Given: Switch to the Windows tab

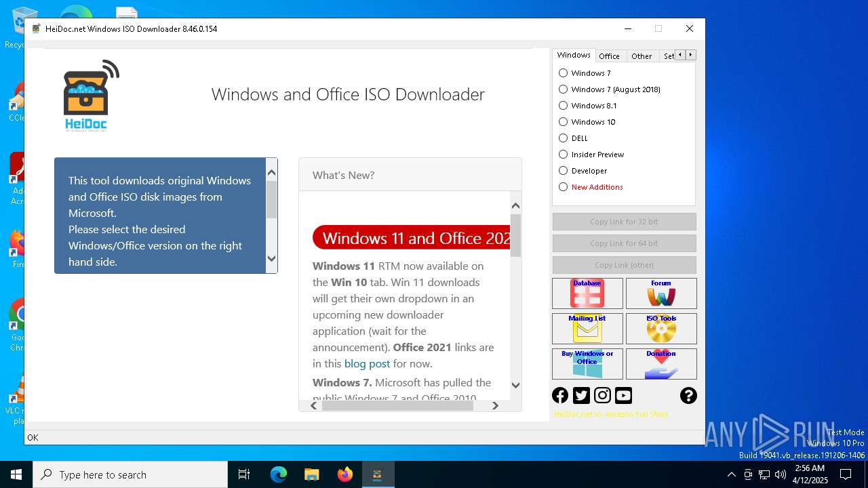Looking at the screenshot, I should [x=574, y=56].
